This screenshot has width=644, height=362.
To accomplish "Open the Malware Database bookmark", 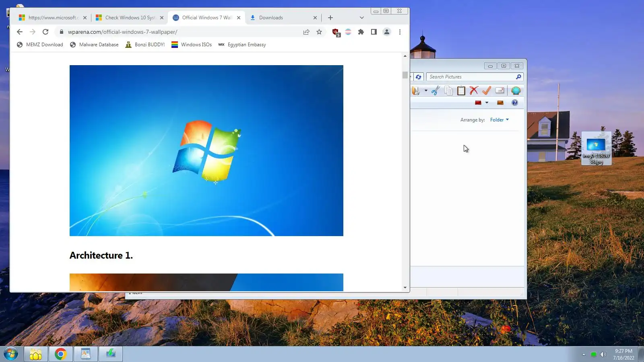I will pos(94,45).
